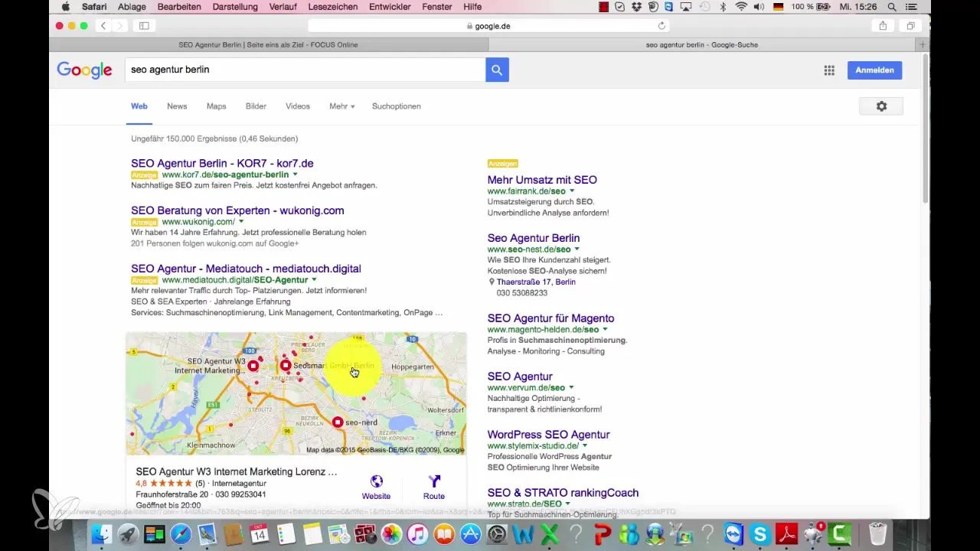Click the SEO Agentur W3 map pin
The image size is (980, 551).
[253, 366]
